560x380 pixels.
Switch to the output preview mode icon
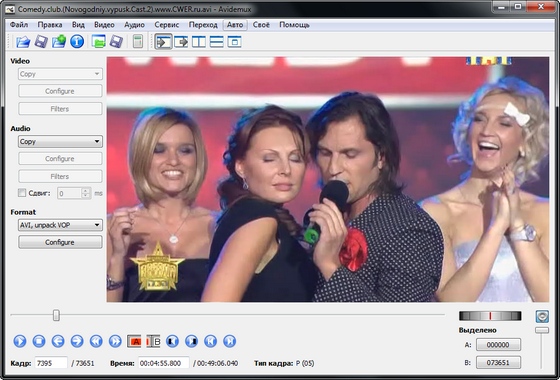[181, 42]
